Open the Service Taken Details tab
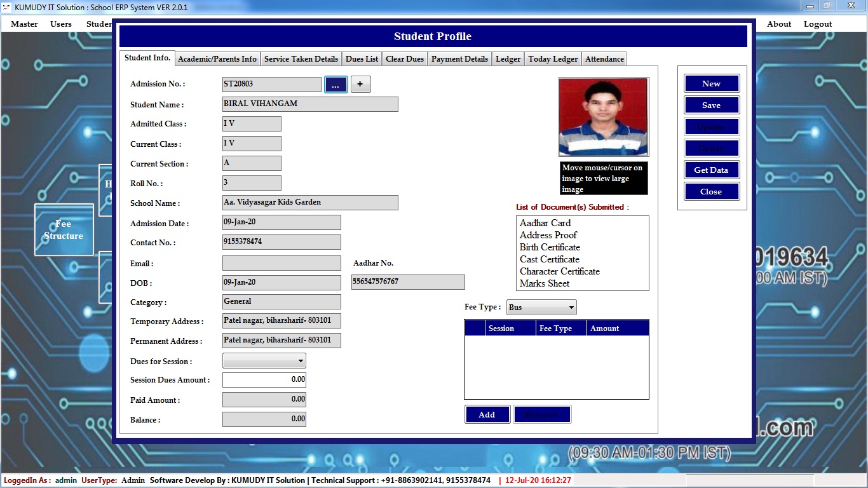868x488 pixels. click(x=301, y=59)
